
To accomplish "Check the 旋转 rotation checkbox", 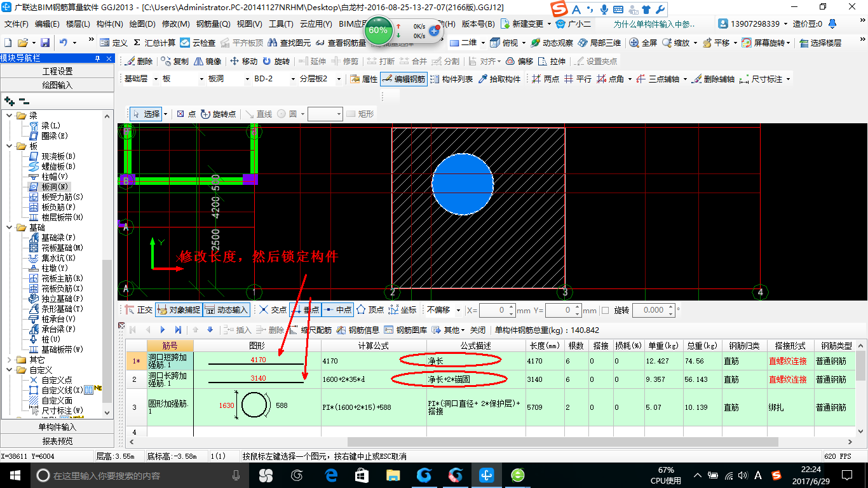I will point(605,310).
